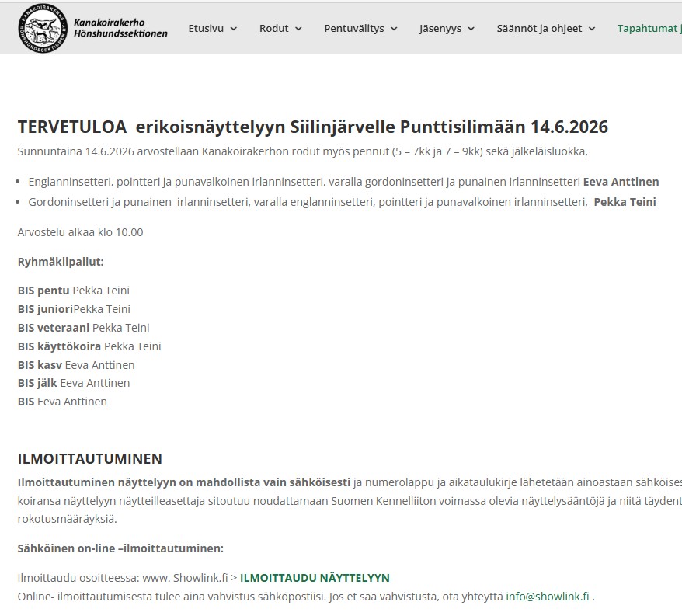Follow the ILMOITTAUDU NÄYTTELYYN link

point(315,578)
